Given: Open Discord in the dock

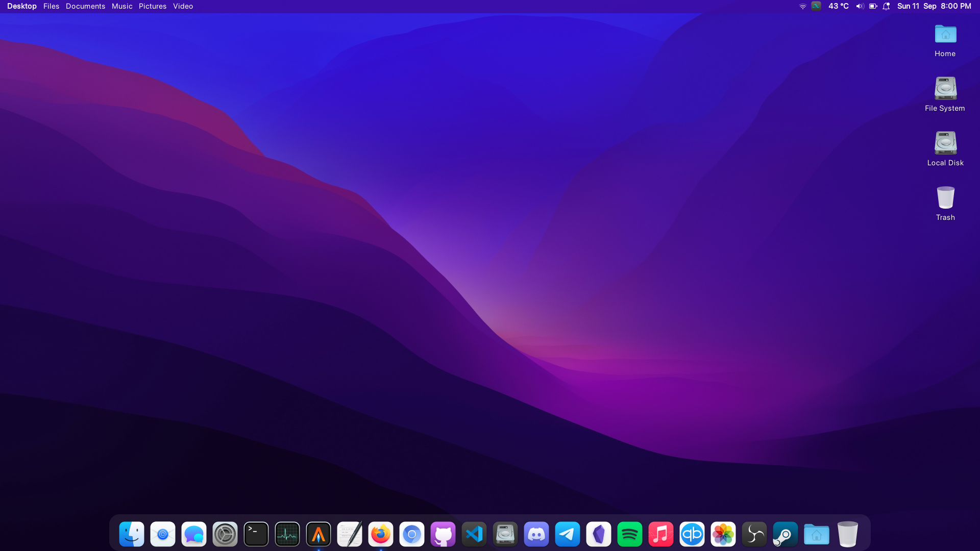Looking at the screenshot, I should (536, 534).
